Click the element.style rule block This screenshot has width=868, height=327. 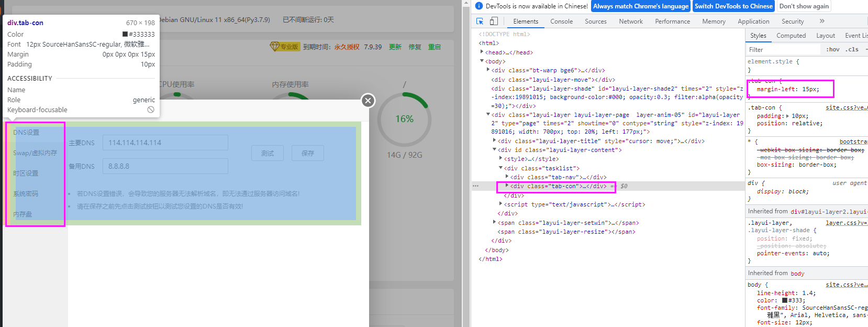[x=807, y=66]
